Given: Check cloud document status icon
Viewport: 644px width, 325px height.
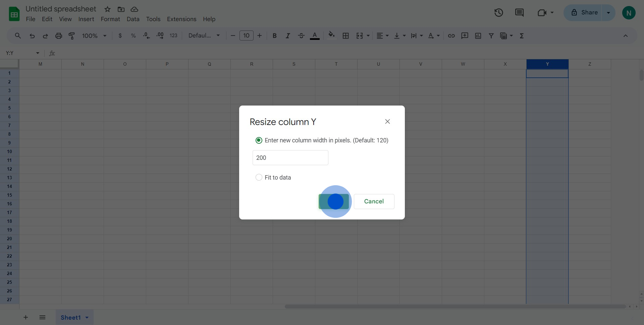Looking at the screenshot, I should tap(135, 9).
